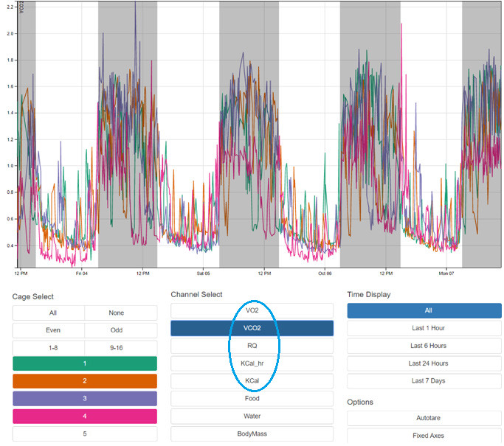Image resolution: width=504 pixels, height=446 pixels.
Task: Select the KCal_hr channel
Action: click(252, 363)
